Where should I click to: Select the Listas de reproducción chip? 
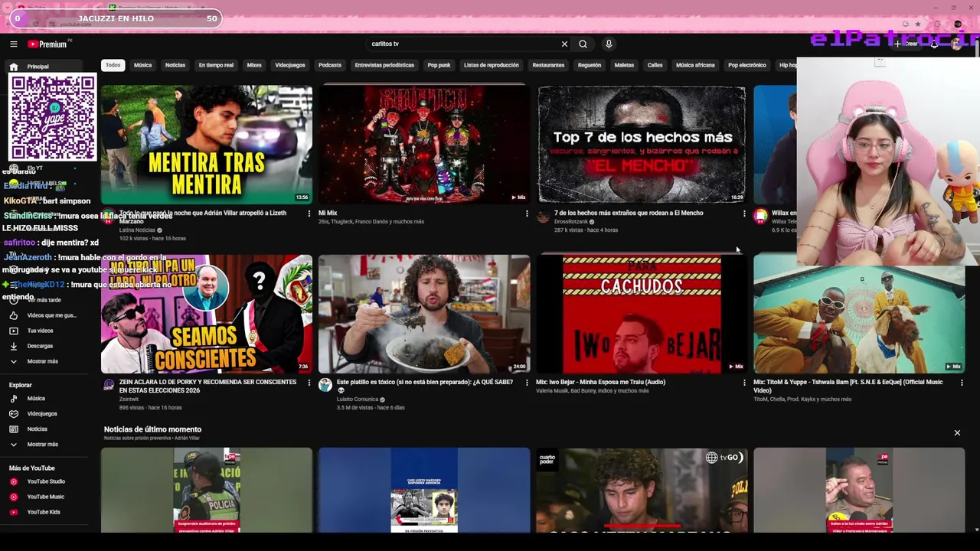(x=492, y=65)
